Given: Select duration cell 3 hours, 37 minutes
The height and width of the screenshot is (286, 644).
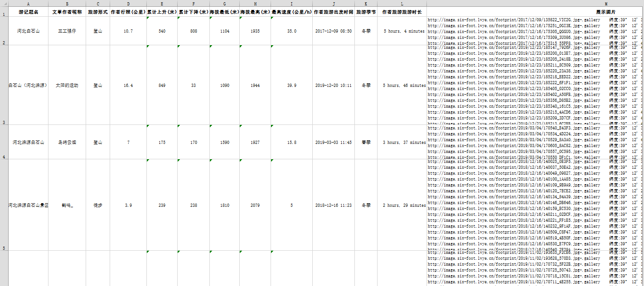Looking at the screenshot, I should 402,142.
